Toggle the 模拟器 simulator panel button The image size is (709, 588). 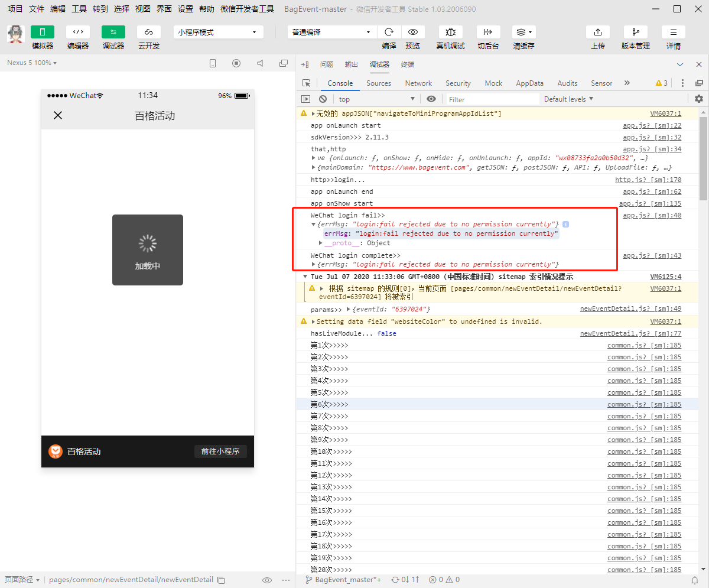tap(43, 32)
